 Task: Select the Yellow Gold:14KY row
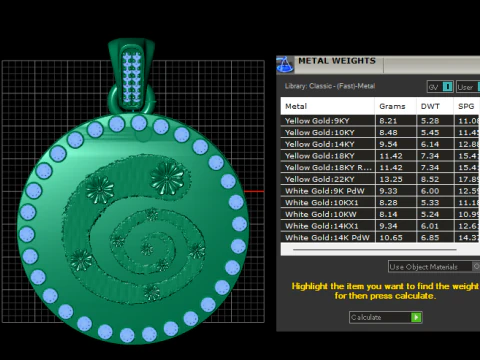(x=380, y=144)
